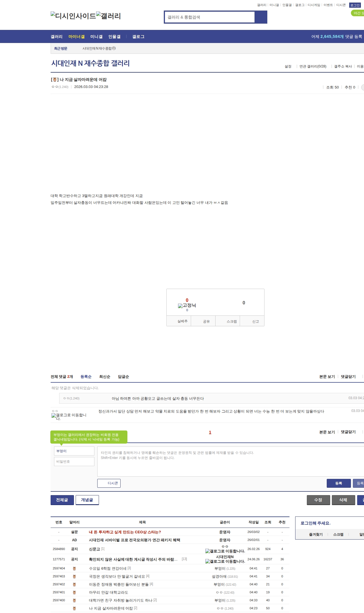Click the 비밀번호 password field
Image resolution: width=364 pixels, height=613 pixels.
pyautogui.click(x=74, y=462)
